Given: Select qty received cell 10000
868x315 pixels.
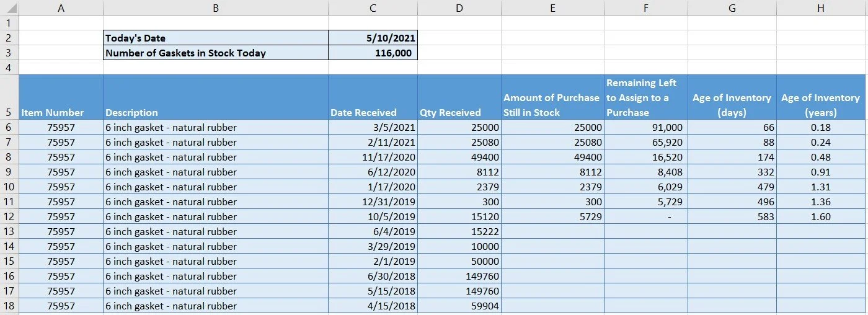Looking at the screenshot, I should click(x=459, y=247).
